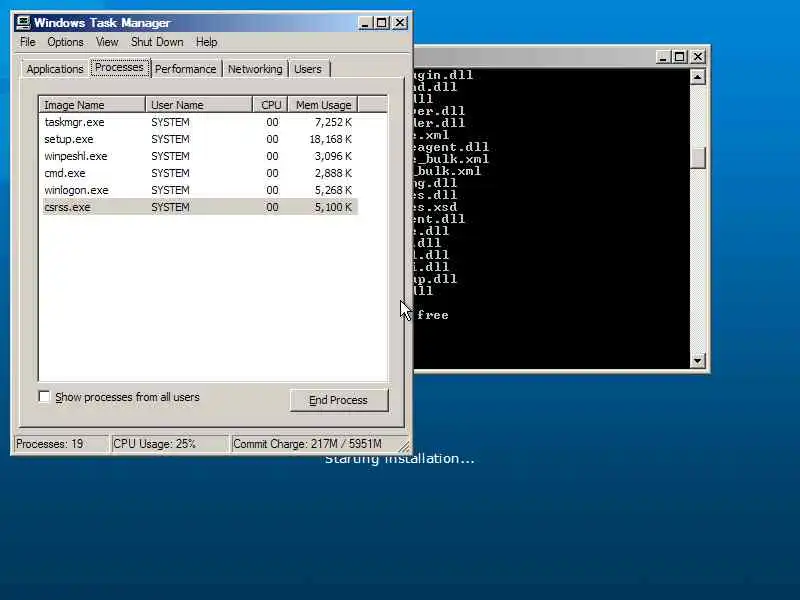Image resolution: width=800 pixels, height=600 pixels.
Task: Click the command prompt scrollbar thumb
Action: coord(697,158)
